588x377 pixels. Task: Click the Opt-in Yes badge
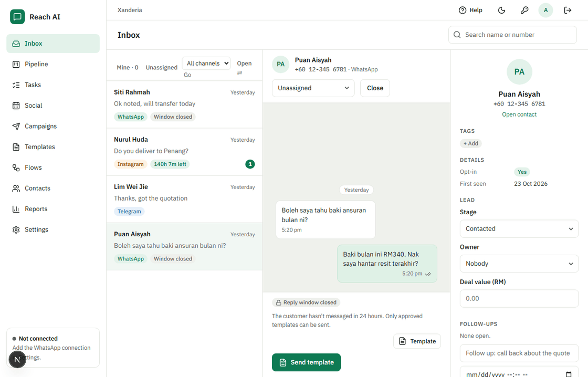click(522, 172)
